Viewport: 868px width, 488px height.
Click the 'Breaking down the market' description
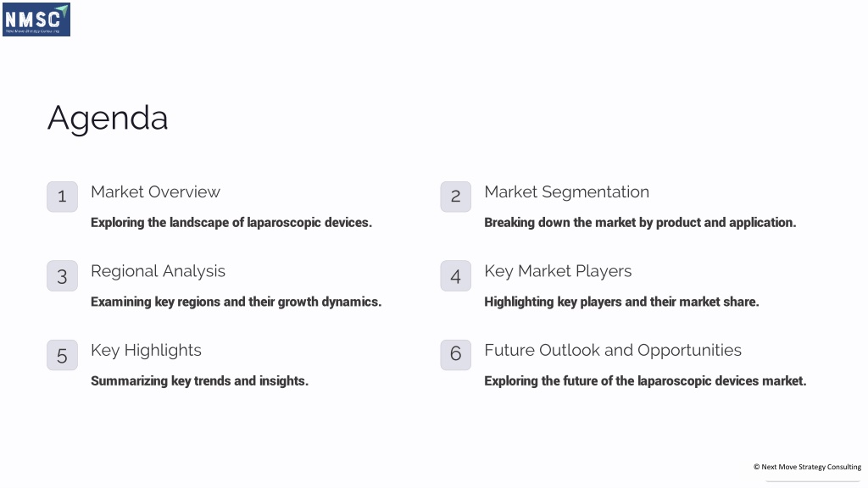tap(640, 223)
